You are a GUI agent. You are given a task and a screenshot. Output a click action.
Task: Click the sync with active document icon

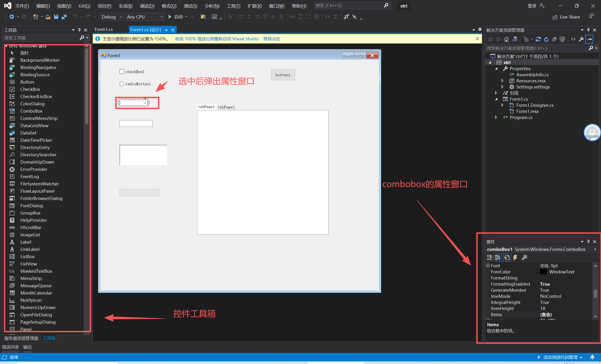point(538,39)
